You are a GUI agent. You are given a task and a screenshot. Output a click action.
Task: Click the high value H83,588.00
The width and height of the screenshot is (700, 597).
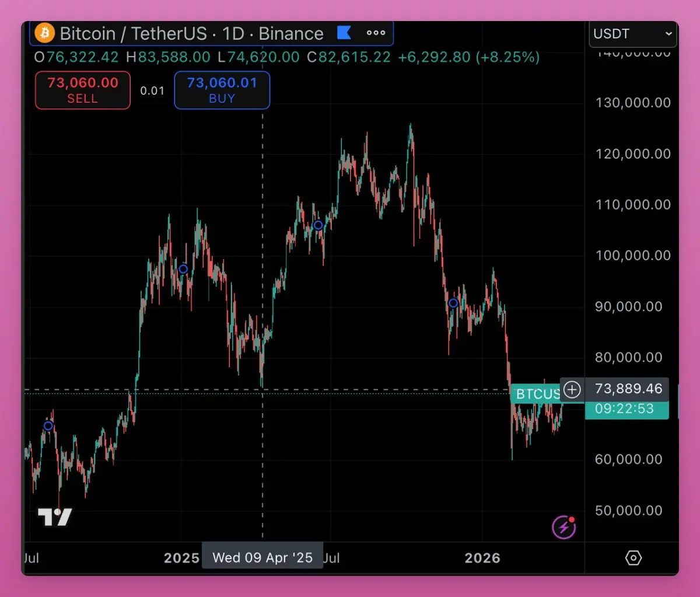(x=168, y=57)
